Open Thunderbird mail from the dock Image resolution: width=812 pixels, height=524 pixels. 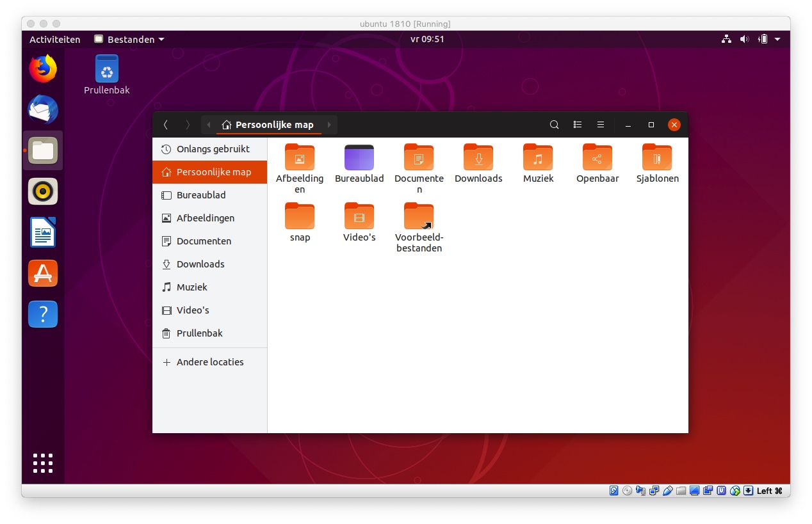point(43,110)
